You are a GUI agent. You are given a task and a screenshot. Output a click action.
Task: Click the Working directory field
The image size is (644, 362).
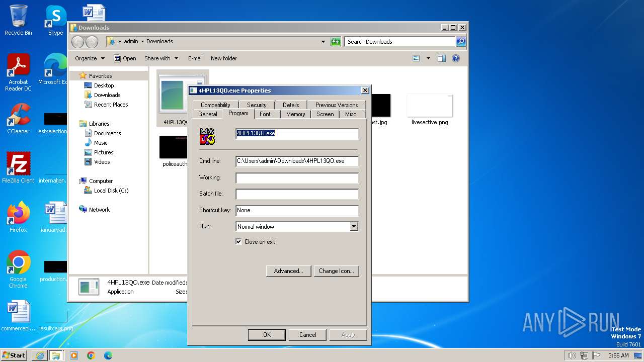coord(297,178)
